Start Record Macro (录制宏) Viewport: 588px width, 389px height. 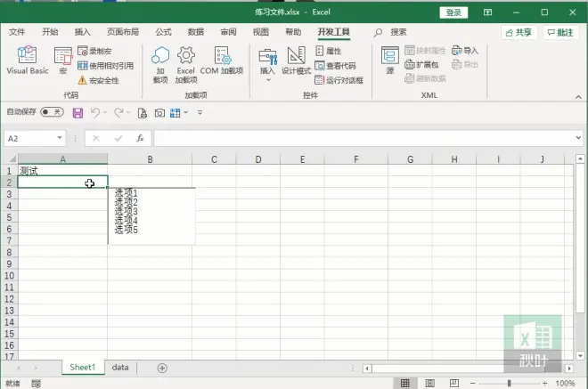tap(94, 51)
